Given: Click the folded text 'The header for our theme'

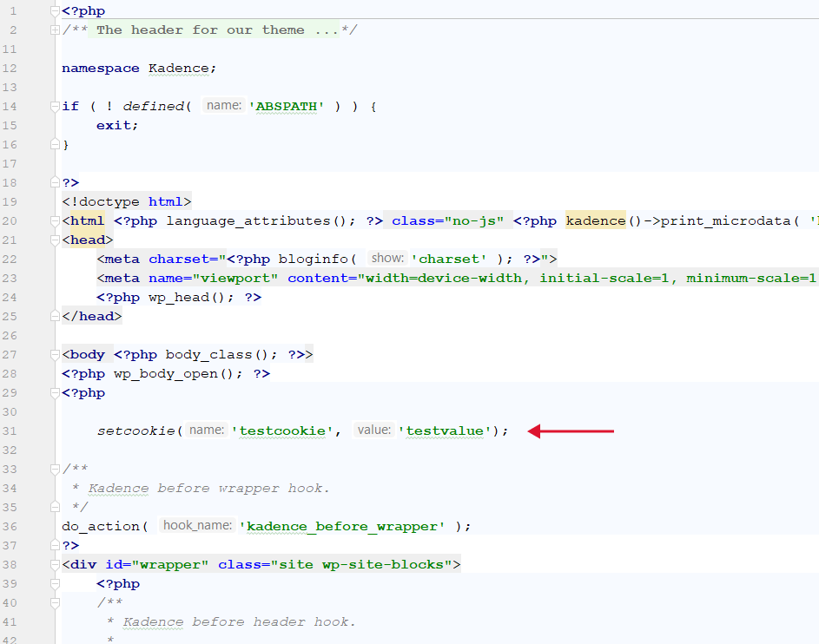Looking at the screenshot, I should (200, 30).
